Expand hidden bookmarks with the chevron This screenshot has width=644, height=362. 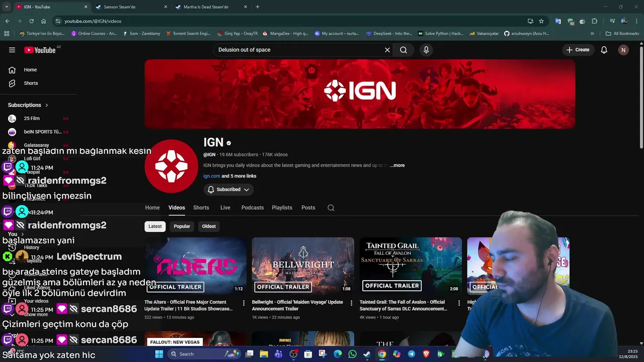tap(592, 34)
